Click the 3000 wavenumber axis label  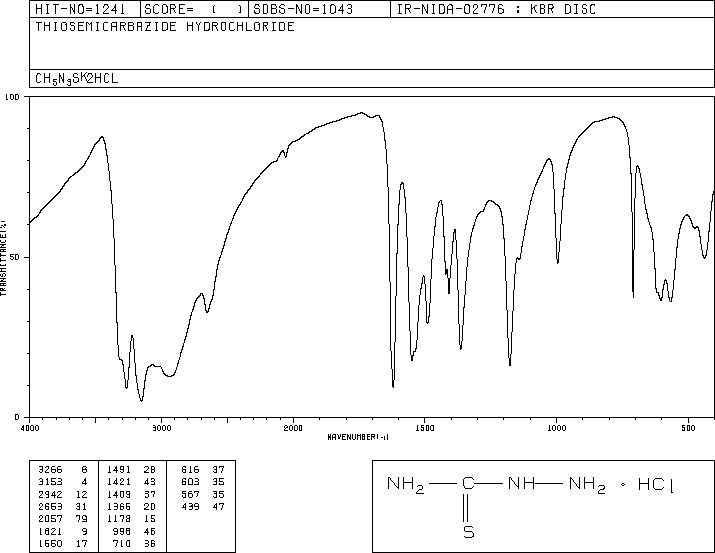coord(161,428)
